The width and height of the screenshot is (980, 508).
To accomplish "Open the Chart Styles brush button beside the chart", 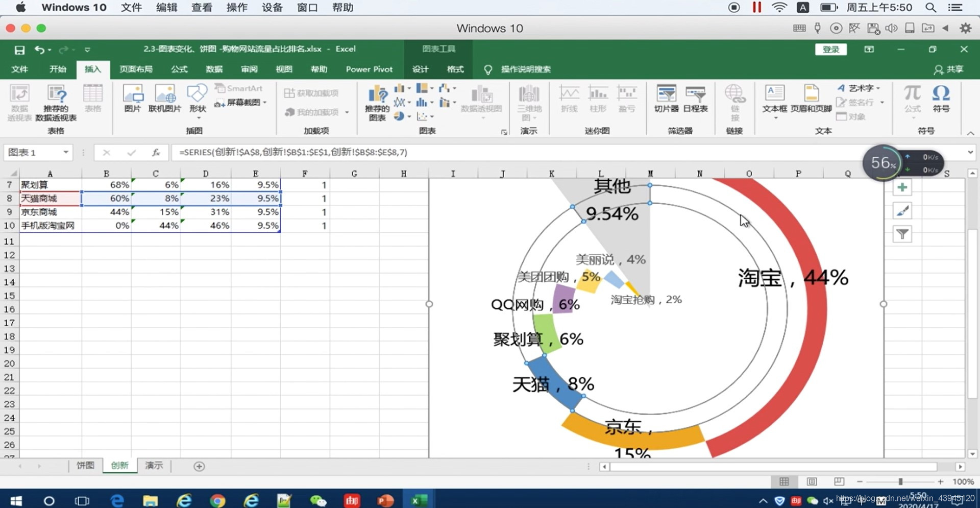I will pyautogui.click(x=902, y=210).
